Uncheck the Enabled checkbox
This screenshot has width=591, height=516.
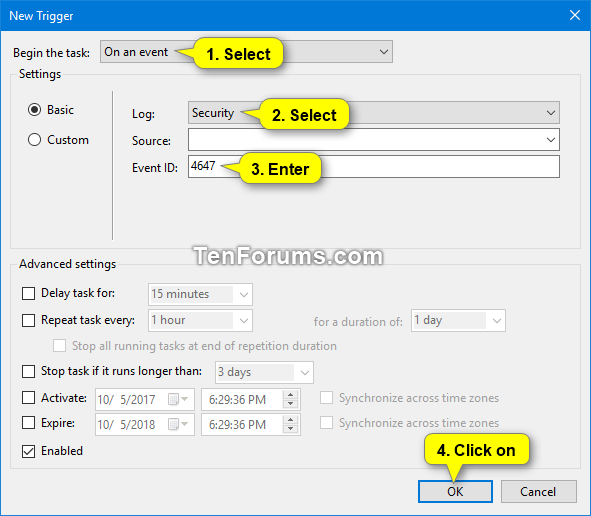click(x=28, y=451)
